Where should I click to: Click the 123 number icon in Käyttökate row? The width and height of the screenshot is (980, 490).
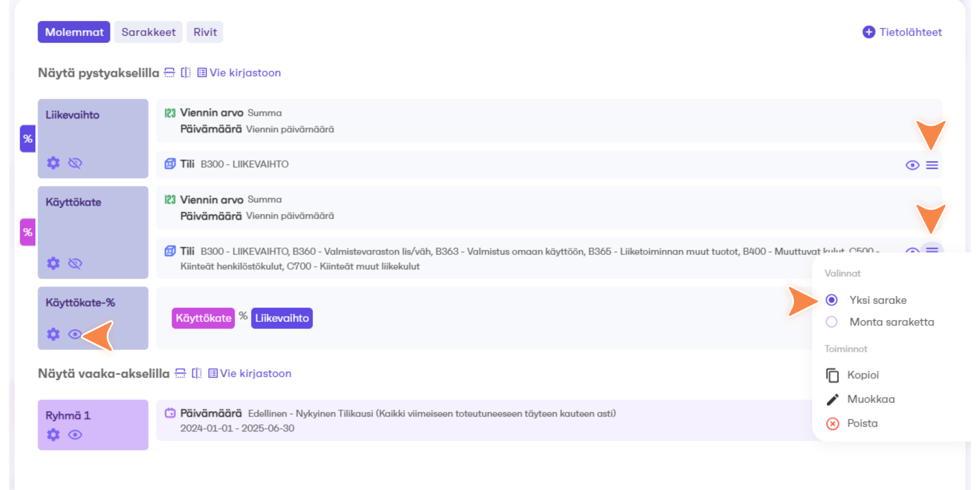(x=170, y=200)
